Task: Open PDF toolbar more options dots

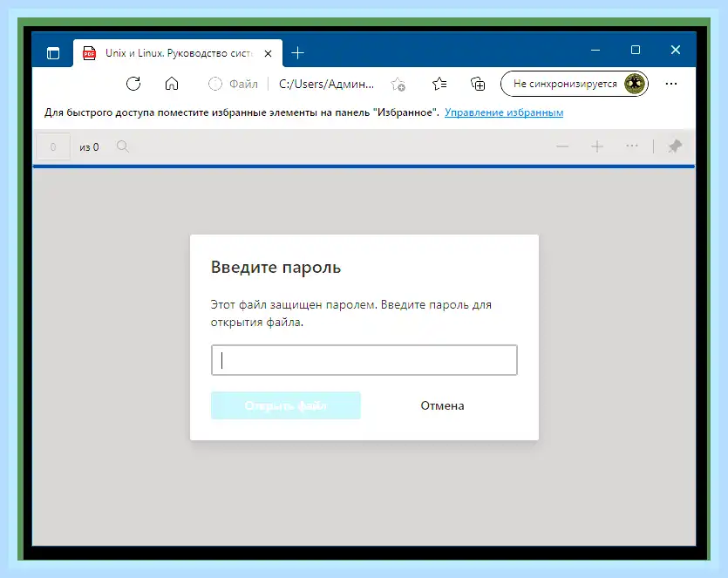Action: click(632, 146)
